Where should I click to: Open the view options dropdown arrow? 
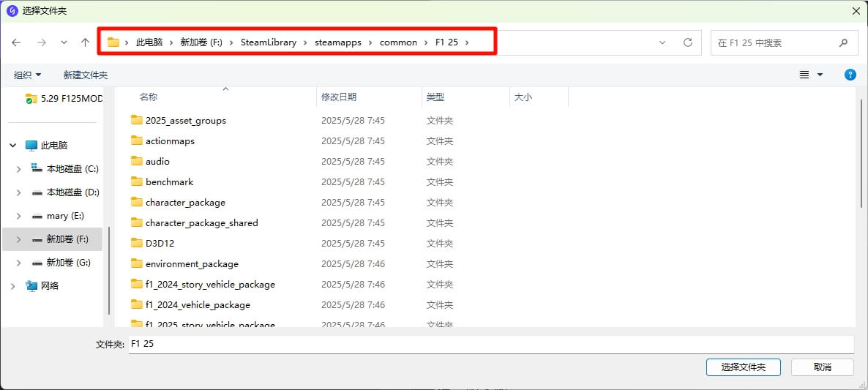(820, 75)
